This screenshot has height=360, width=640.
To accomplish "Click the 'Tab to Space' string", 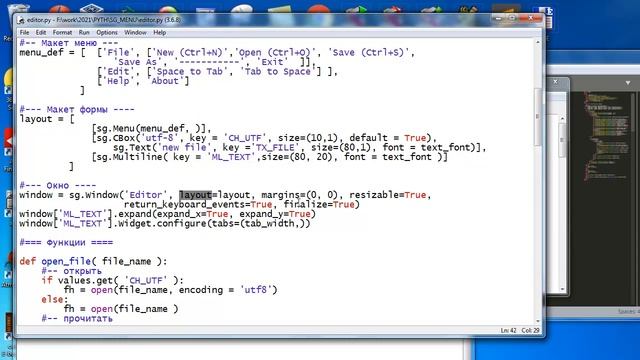I will pyautogui.click(x=278, y=72).
